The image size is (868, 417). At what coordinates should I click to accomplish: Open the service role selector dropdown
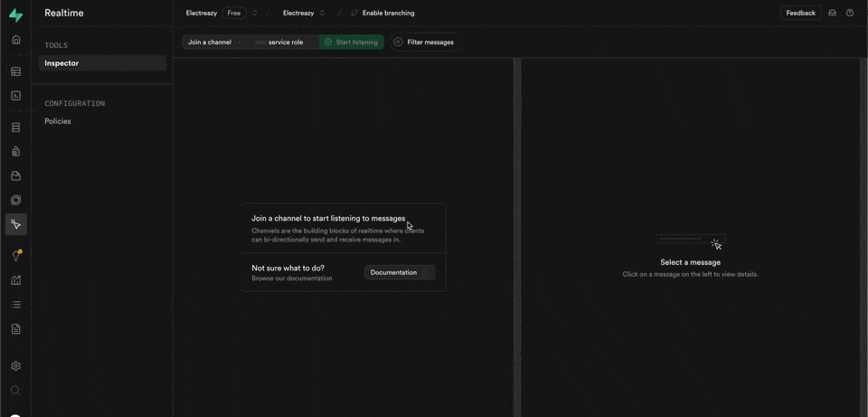[x=285, y=43]
